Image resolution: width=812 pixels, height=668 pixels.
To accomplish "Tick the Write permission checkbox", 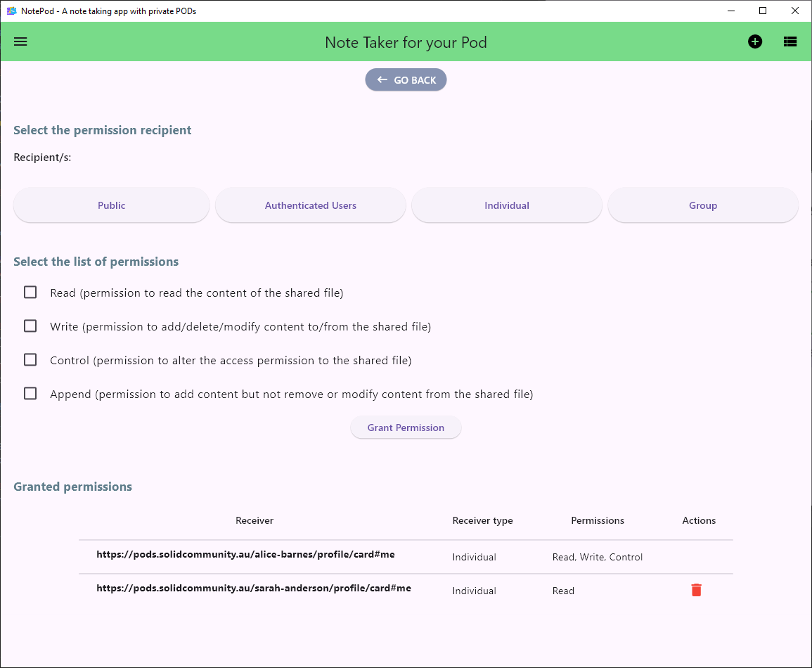I will [30, 326].
